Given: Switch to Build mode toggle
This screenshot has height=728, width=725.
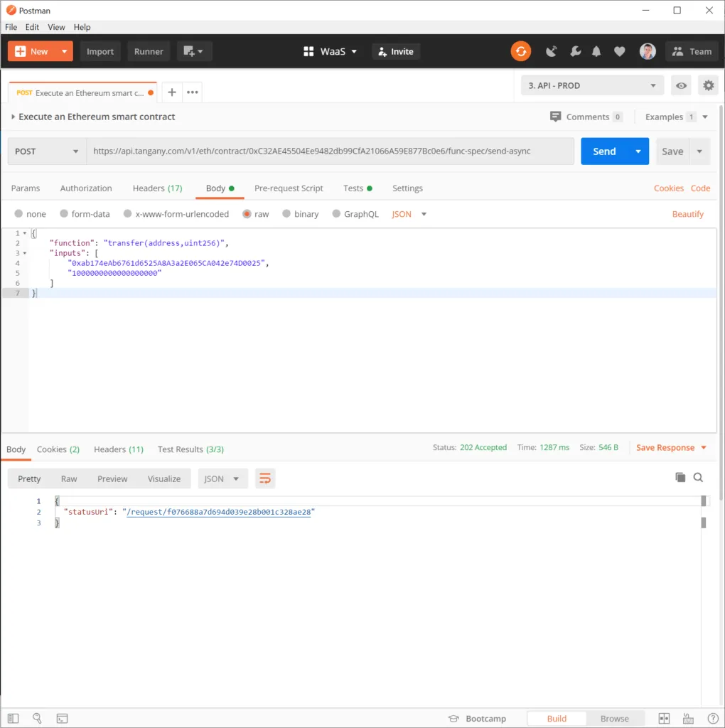Looking at the screenshot, I should click(x=557, y=718).
